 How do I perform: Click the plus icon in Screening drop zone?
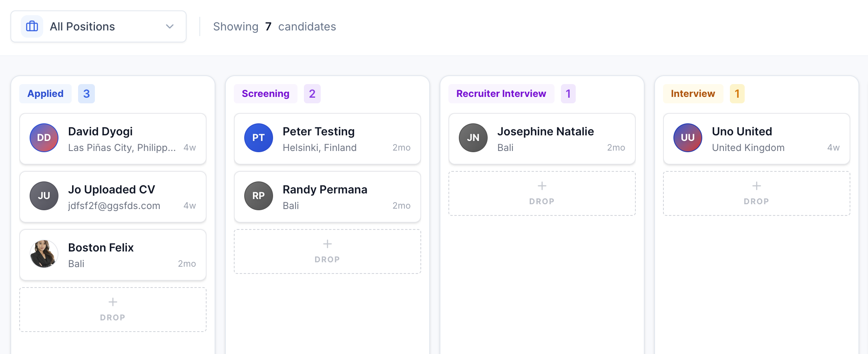pos(328,244)
